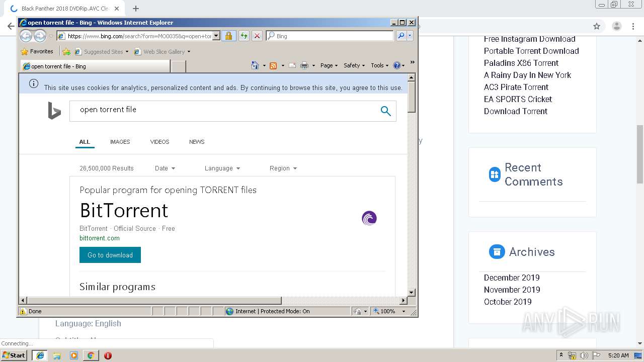This screenshot has height=362, width=644.
Task: Click the Bing logo on the page
Action: pos(54,111)
